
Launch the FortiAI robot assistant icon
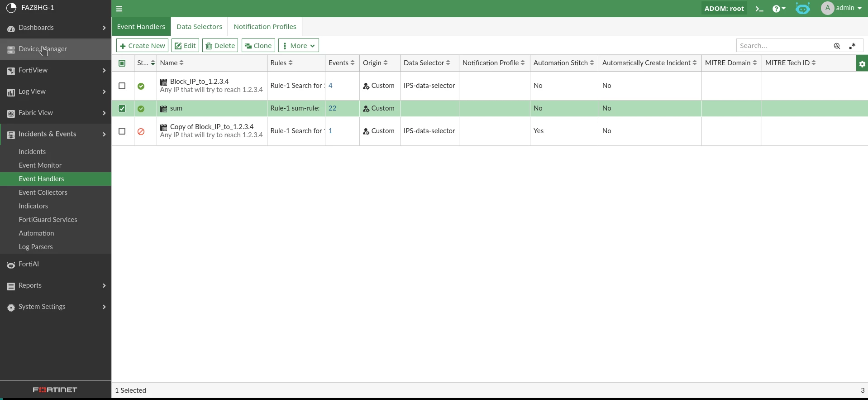[803, 9]
